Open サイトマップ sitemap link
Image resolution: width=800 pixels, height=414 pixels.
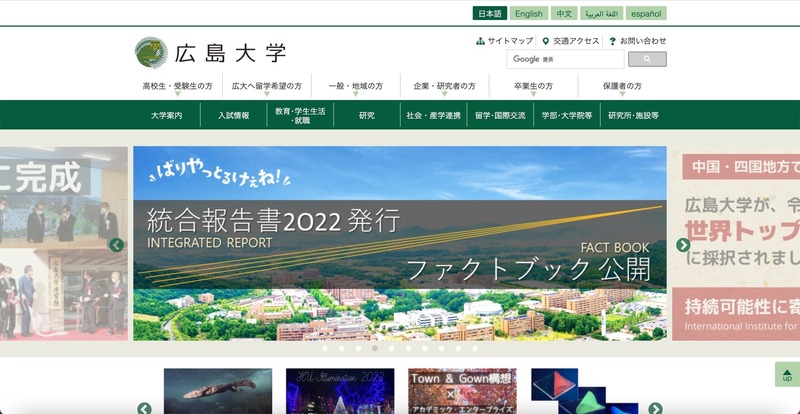coord(505,41)
